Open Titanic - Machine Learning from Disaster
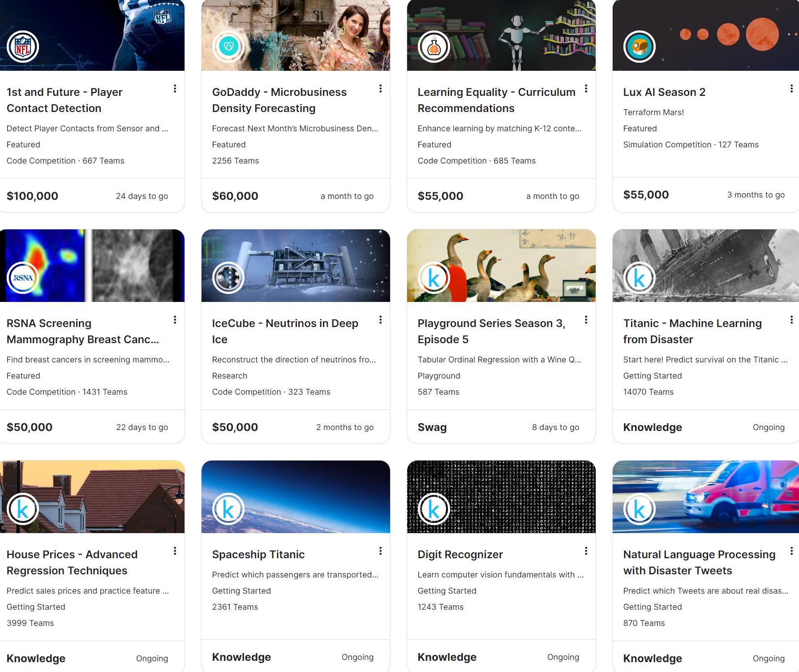Screen dimensions: 799x672 [692, 331]
